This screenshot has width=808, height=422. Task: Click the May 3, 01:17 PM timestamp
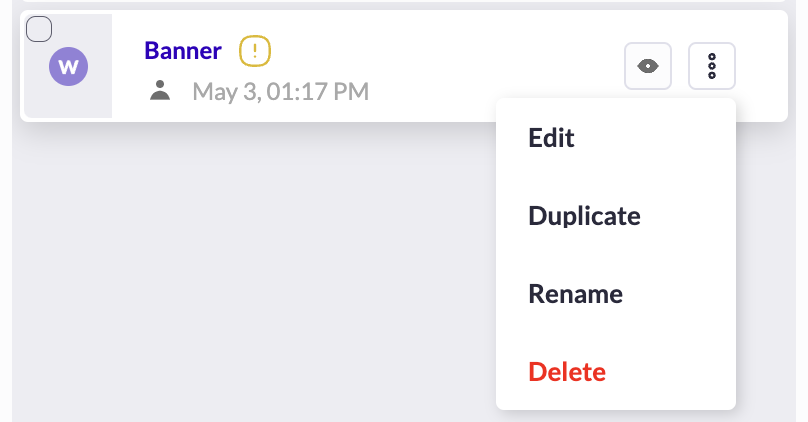pyautogui.click(x=281, y=92)
